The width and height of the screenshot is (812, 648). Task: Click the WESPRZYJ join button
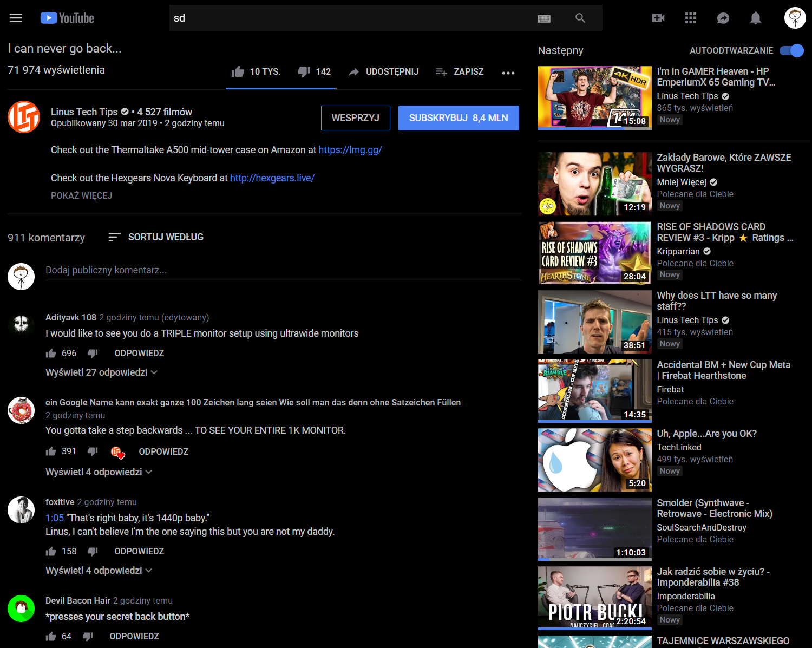pyautogui.click(x=356, y=118)
